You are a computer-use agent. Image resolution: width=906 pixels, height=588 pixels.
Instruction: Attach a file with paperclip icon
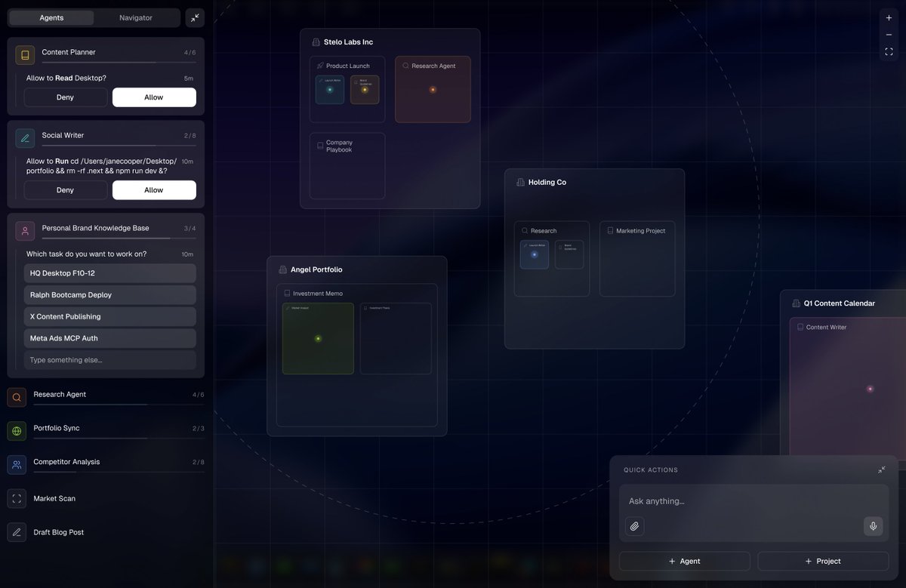point(635,526)
